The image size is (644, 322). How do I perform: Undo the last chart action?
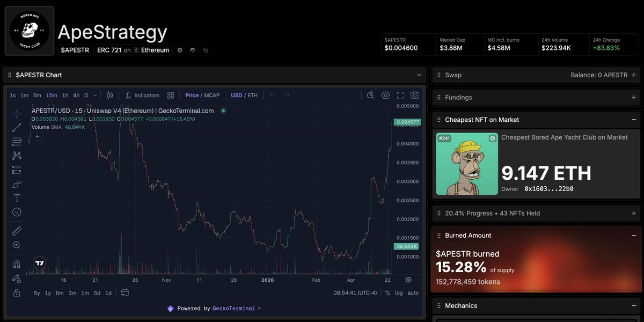point(273,96)
